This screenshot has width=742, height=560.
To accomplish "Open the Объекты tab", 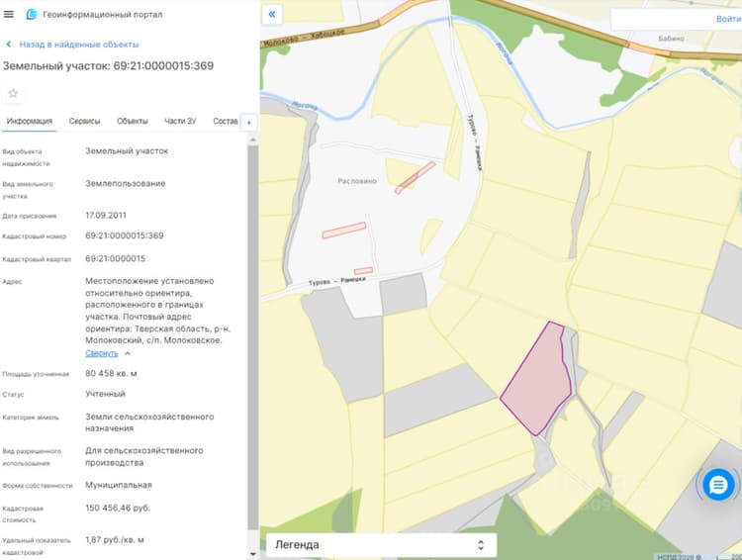I will click(x=133, y=121).
